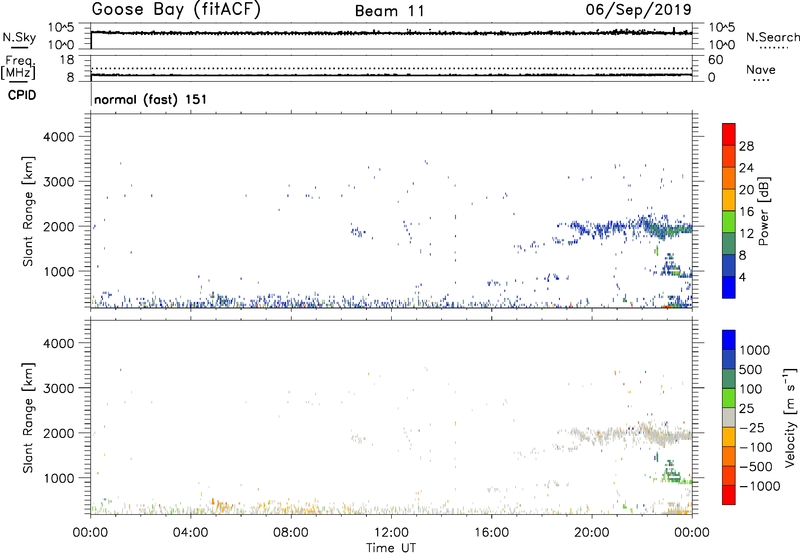Viewport: 800px width, 554px height.
Task: Click '3000' on the power panel range axis
Action: 58,182
